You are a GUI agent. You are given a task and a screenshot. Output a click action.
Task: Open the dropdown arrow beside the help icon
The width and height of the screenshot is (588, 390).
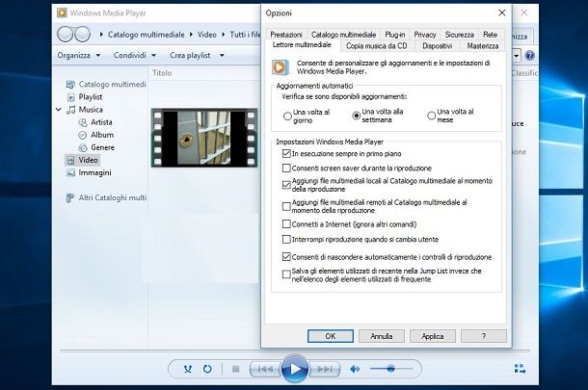517,56
